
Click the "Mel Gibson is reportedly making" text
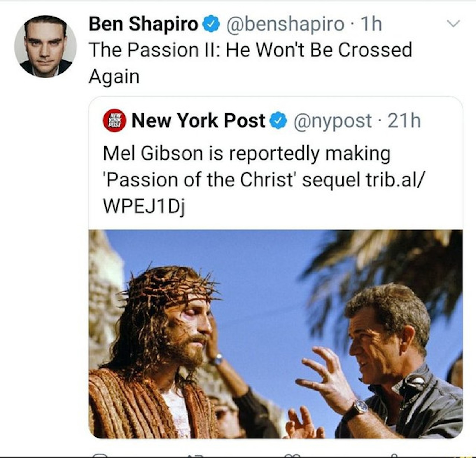246,154
